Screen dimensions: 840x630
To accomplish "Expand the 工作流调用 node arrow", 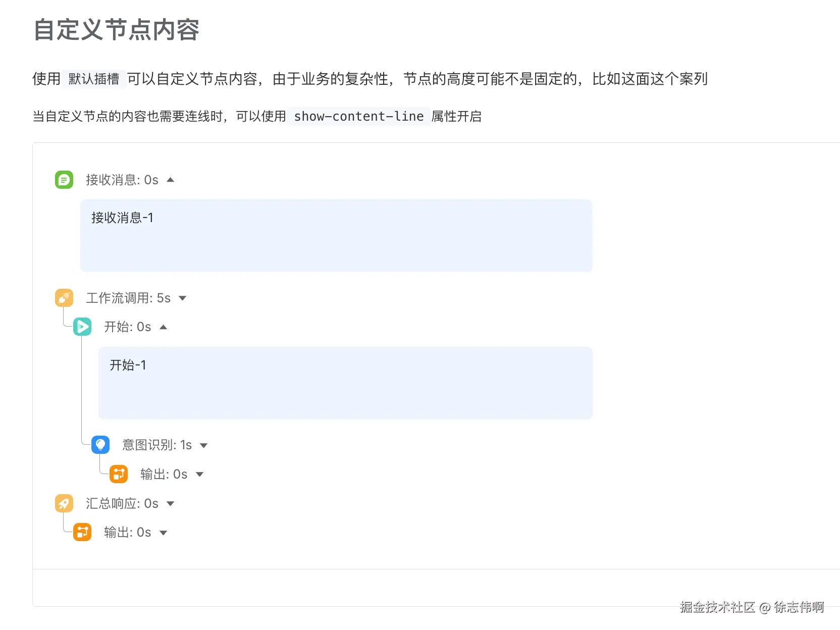I will [x=183, y=298].
